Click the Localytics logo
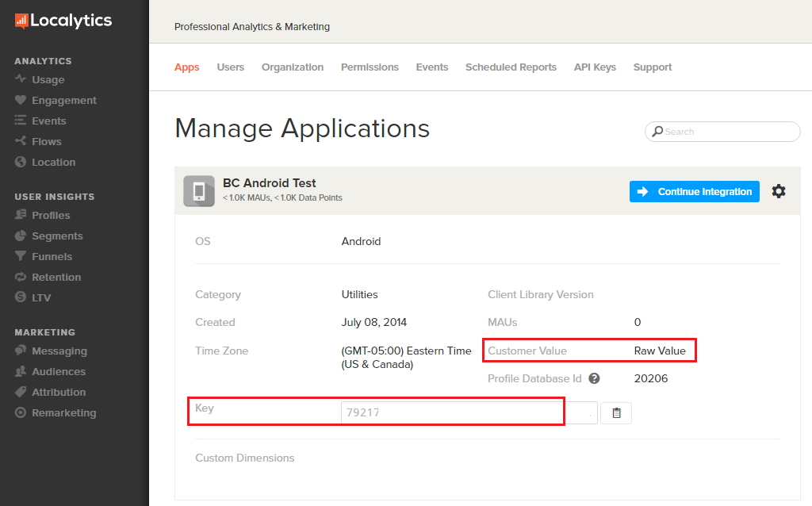This screenshot has height=506, width=812. tap(63, 21)
